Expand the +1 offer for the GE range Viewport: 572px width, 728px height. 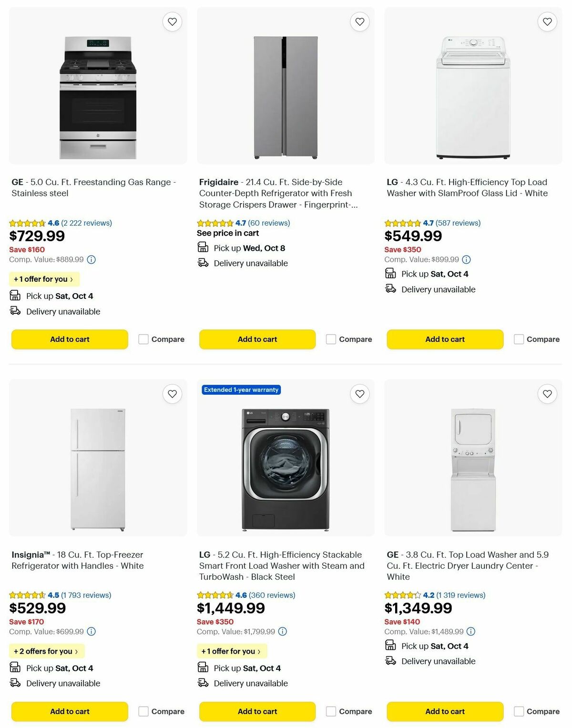pyautogui.click(x=44, y=279)
